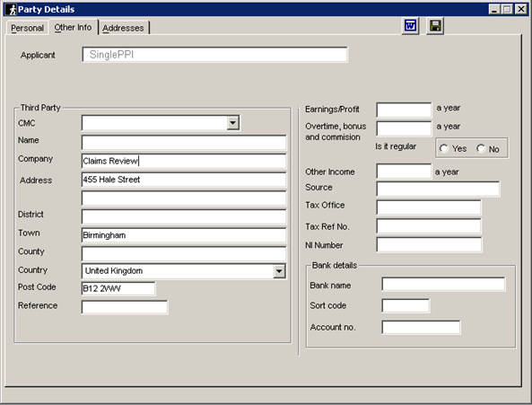Click the Third Party group label
Image resolution: width=532 pixels, height=405 pixels.
(40, 108)
